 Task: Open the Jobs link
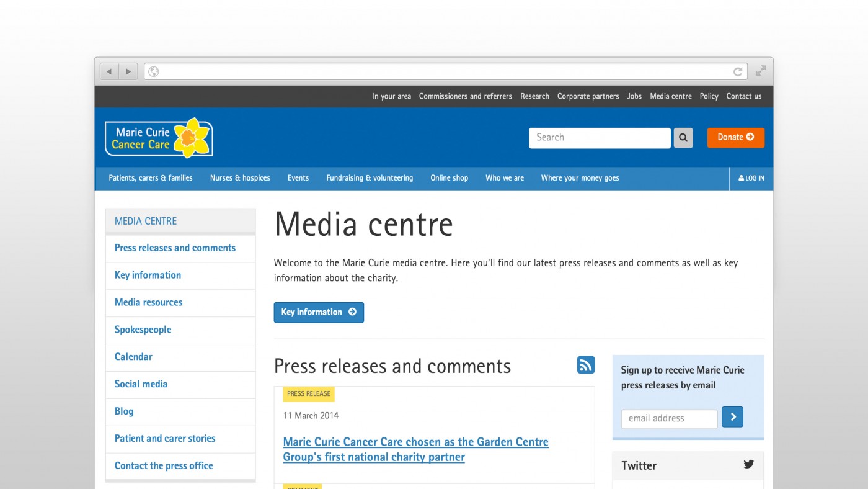click(x=634, y=96)
